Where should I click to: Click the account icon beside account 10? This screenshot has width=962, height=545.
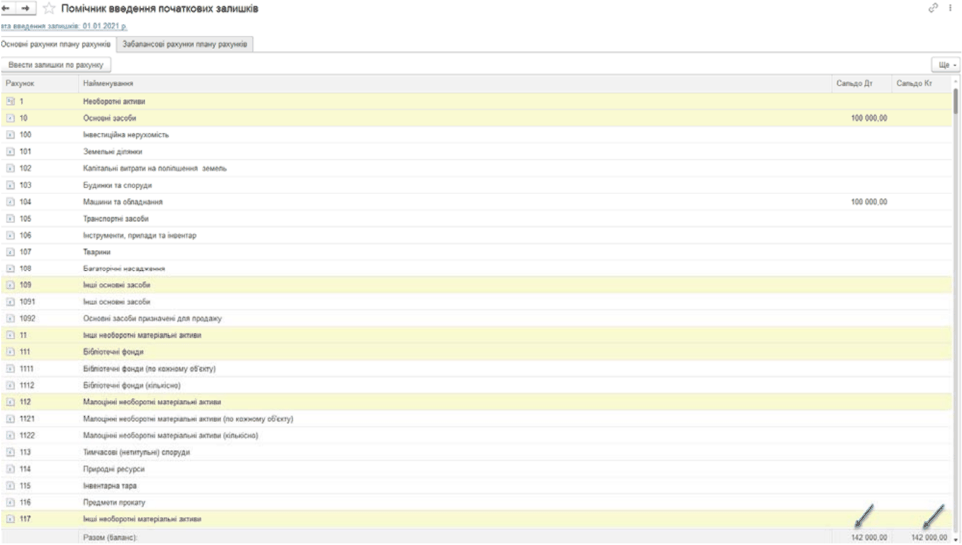10,118
